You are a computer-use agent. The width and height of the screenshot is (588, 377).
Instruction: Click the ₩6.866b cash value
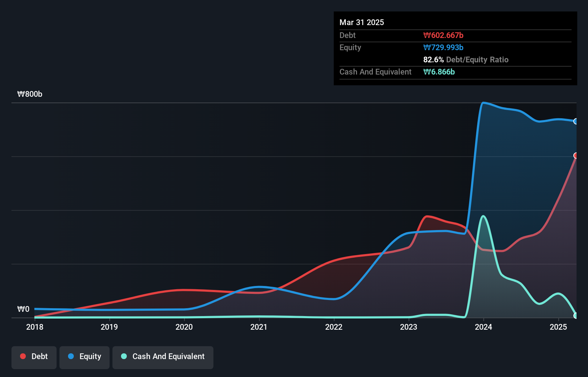click(x=439, y=72)
